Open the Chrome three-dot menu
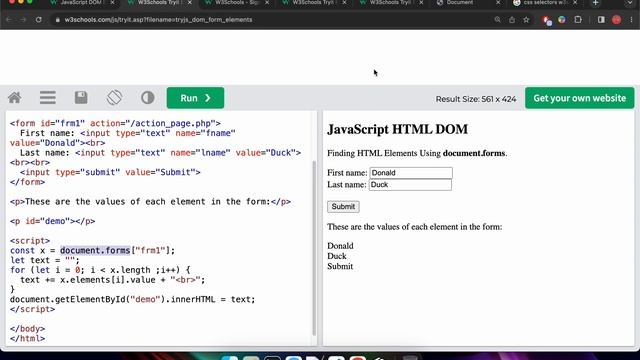 (631, 20)
